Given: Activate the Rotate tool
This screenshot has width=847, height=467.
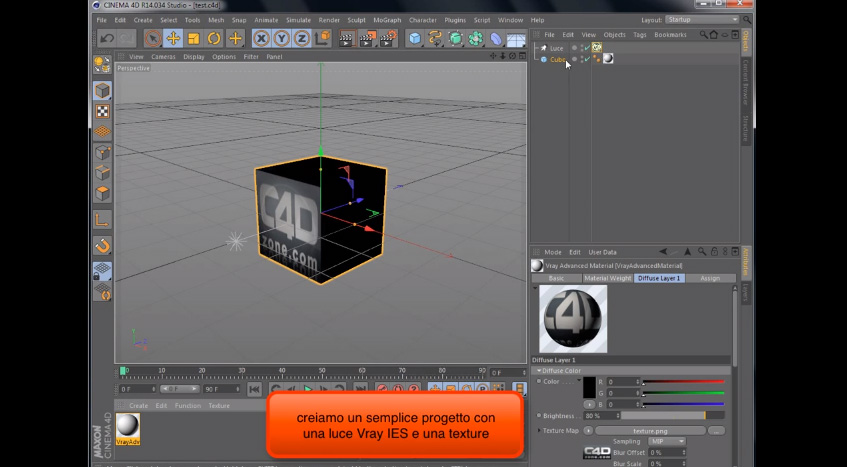Looking at the screenshot, I should pos(214,38).
